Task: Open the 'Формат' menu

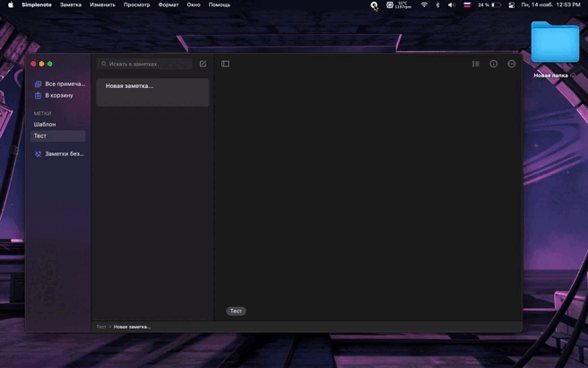Action: pyautogui.click(x=169, y=4)
